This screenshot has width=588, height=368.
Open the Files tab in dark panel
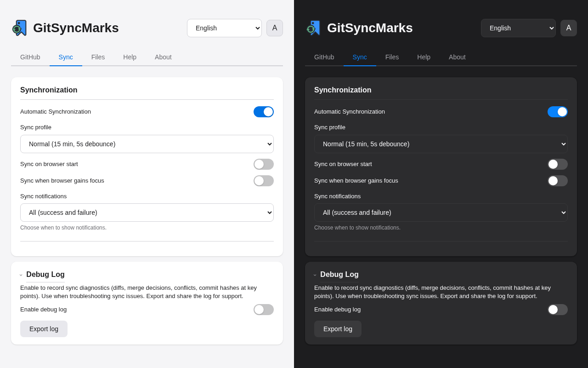[392, 57]
